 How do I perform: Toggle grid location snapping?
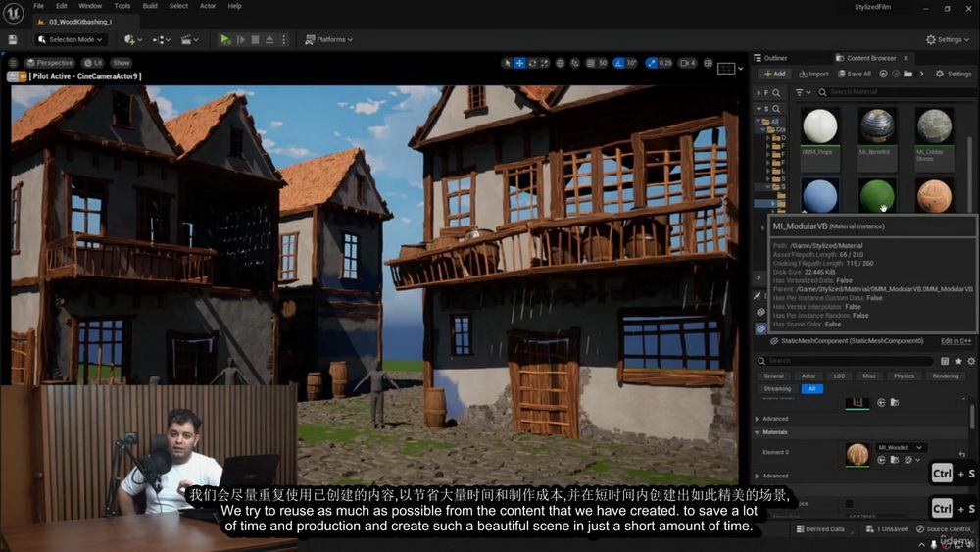pyautogui.click(x=591, y=63)
